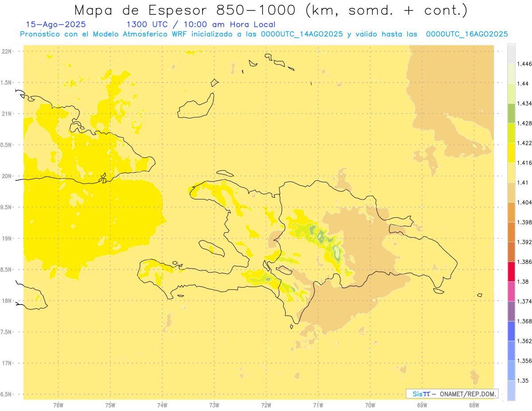This screenshot has width=532, height=411.
Task: Click the "1.38" colorbar value
Action: [523, 282]
